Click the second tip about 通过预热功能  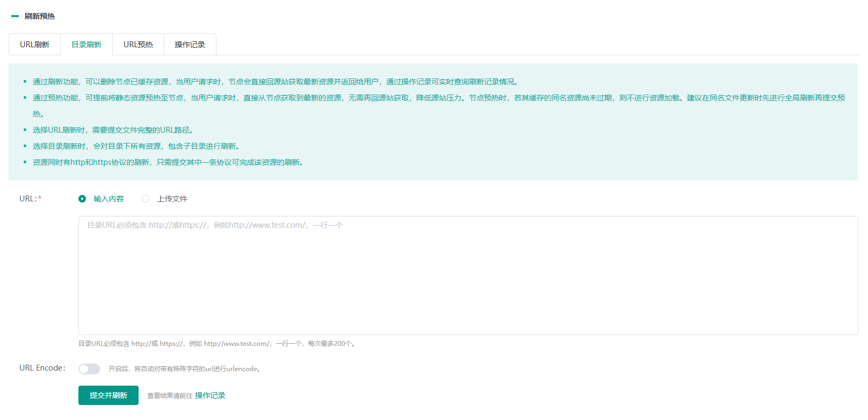click(438, 98)
